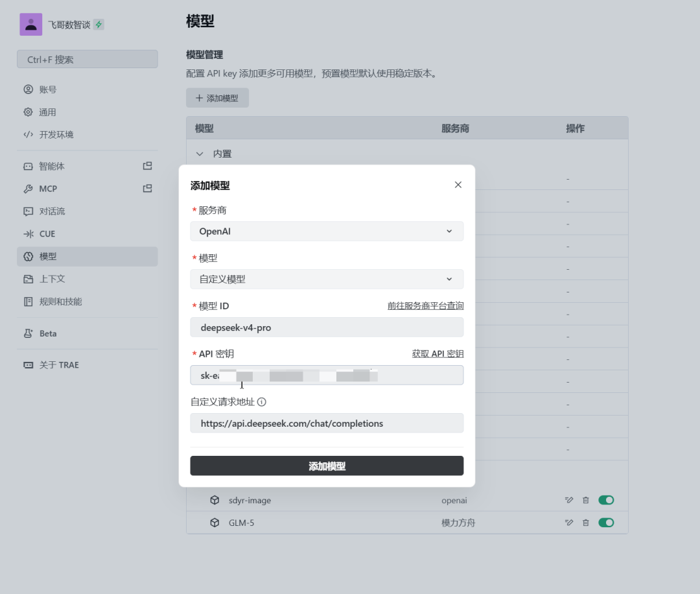Click the 添加模型 submit button
Screen dimensions: 700x594
pyautogui.click(x=326, y=466)
